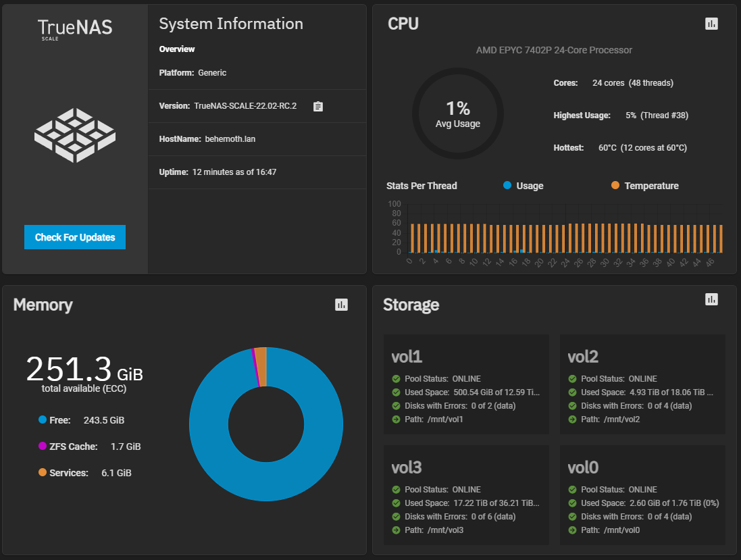This screenshot has width=741, height=560.
Task: Click vol3 Pool Status check icon
Action: [x=396, y=490]
